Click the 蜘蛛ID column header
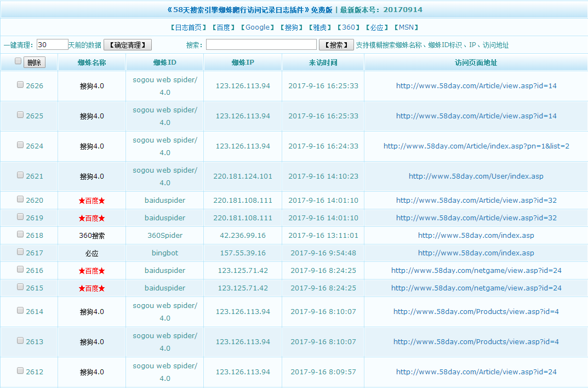The image size is (588, 388). [164, 62]
